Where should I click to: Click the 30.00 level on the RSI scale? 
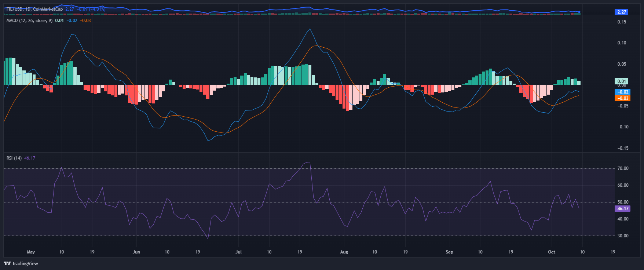623,236
